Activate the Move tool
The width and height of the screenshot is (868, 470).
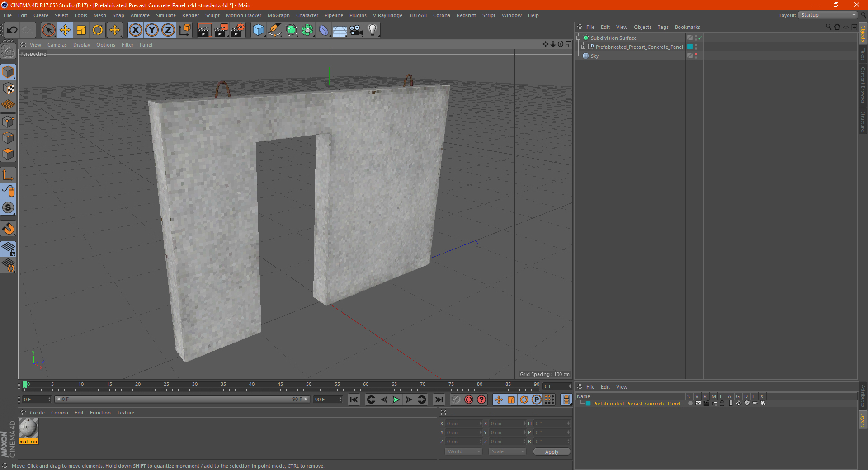pos(65,30)
